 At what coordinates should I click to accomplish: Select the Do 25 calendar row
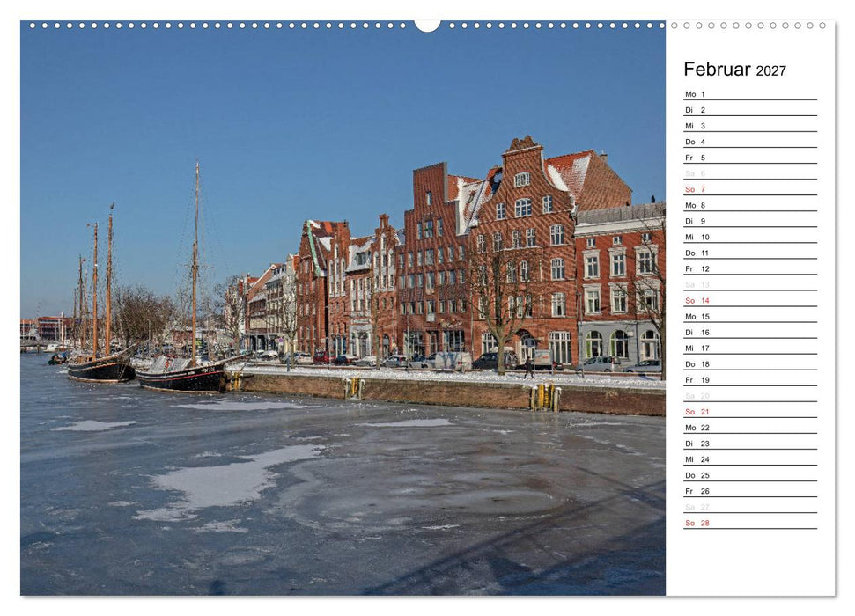[x=750, y=475]
